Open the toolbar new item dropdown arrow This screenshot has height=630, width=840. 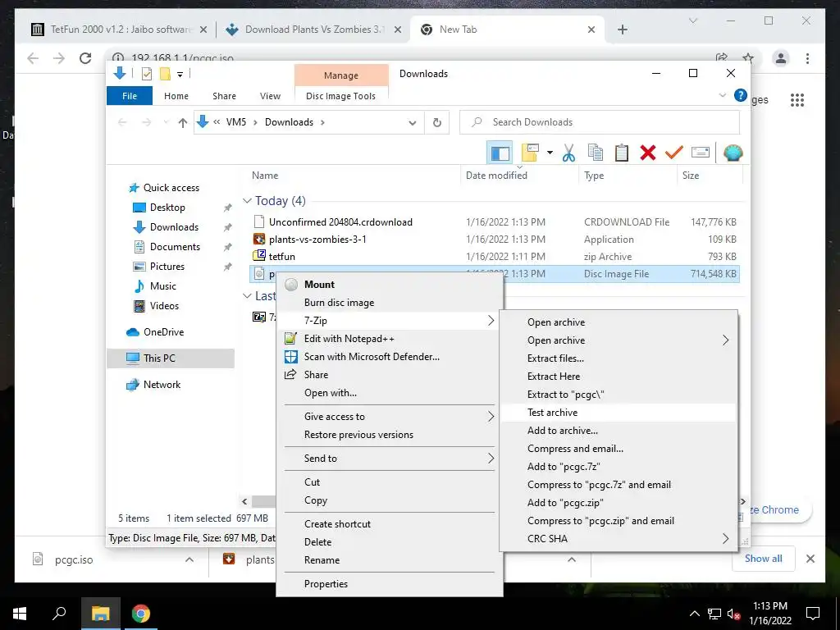tap(550, 153)
